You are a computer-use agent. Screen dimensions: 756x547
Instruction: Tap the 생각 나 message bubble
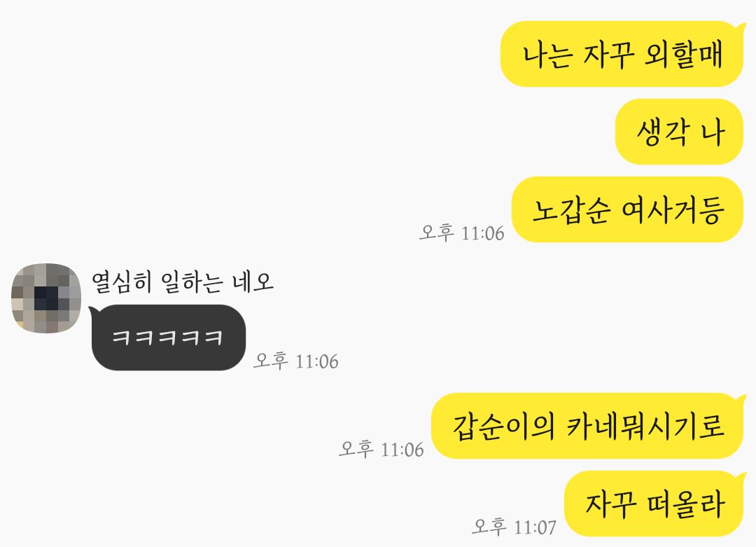pyautogui.click(x=680, y=132)
